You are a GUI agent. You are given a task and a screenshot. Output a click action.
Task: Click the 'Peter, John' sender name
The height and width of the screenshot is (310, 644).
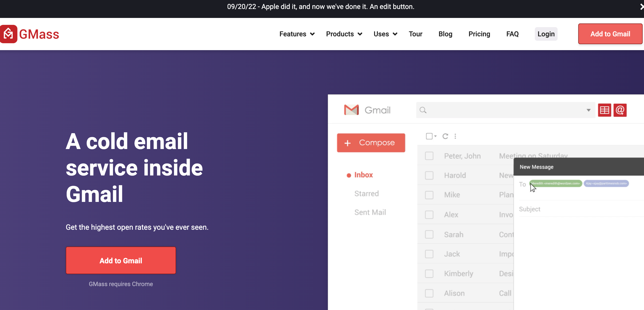tap(462, 156)
